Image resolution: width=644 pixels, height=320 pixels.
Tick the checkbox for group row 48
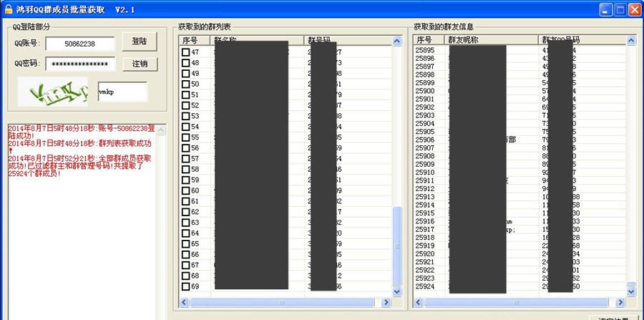[185, 63]
